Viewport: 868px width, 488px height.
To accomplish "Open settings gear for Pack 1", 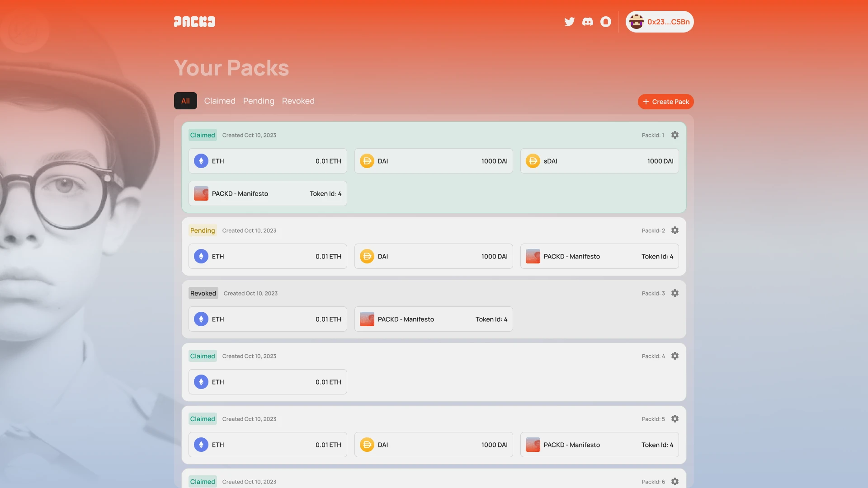I will point(674,135).
